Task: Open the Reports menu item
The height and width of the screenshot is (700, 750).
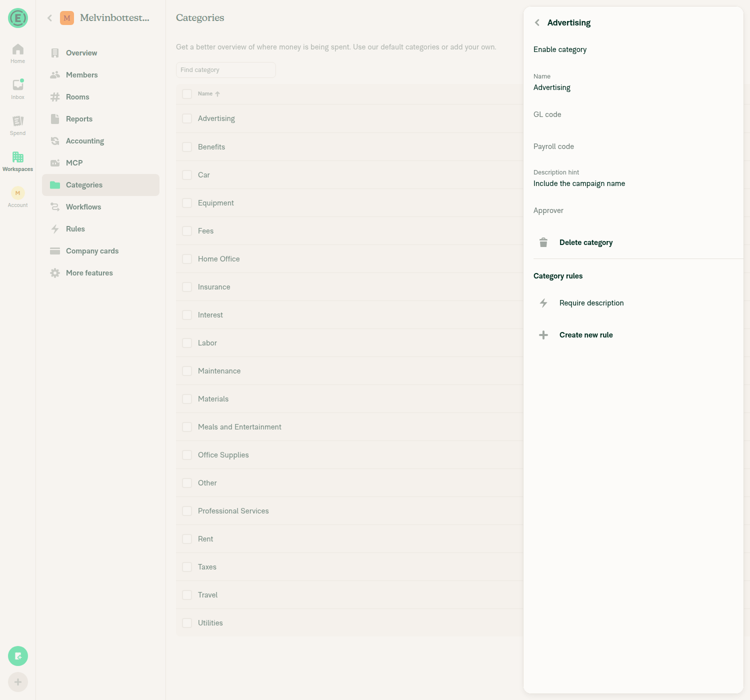Action: pos(100,119)
